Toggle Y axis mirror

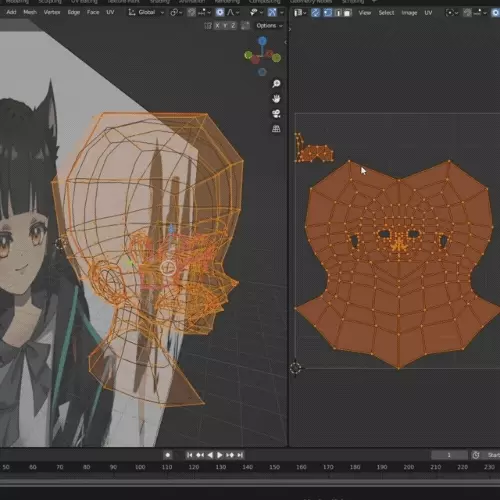click(x=225, y=25)
